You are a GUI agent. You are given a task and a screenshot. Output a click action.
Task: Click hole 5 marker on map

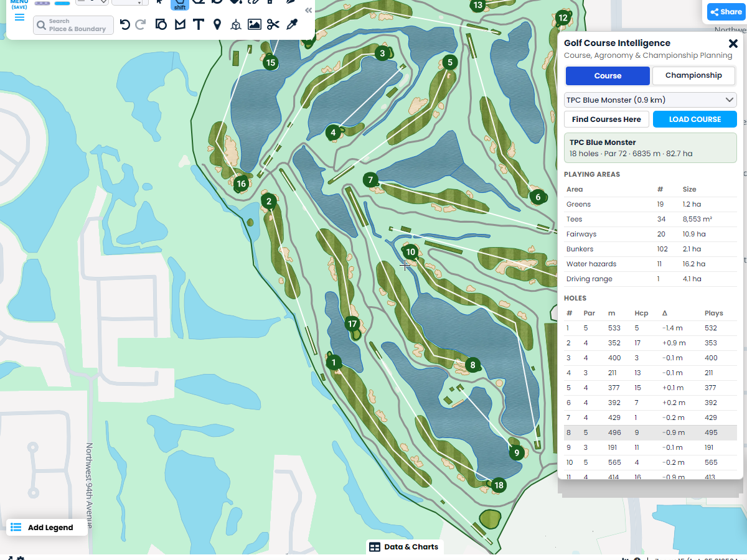coord(449,62)
